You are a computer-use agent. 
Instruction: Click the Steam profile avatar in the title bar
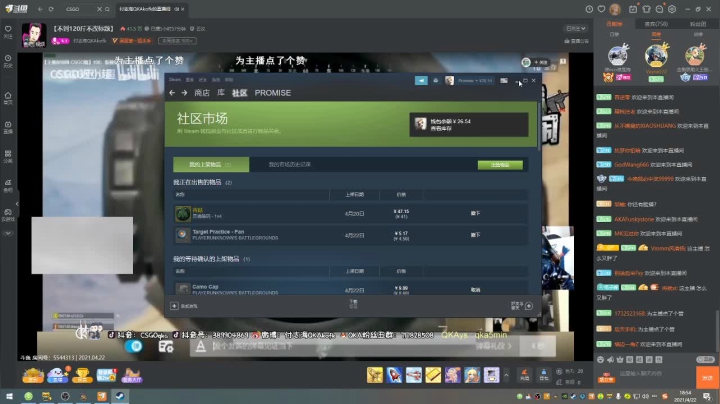(450, 80)
